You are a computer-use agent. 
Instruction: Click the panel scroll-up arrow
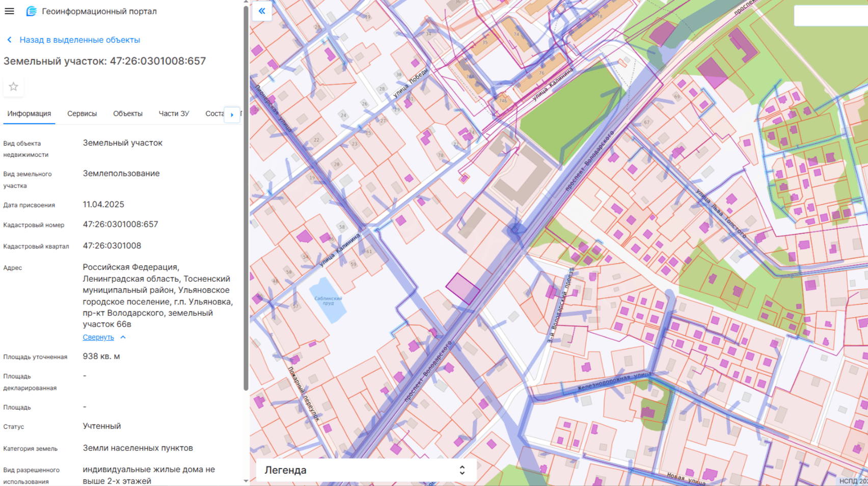(246, 2)
